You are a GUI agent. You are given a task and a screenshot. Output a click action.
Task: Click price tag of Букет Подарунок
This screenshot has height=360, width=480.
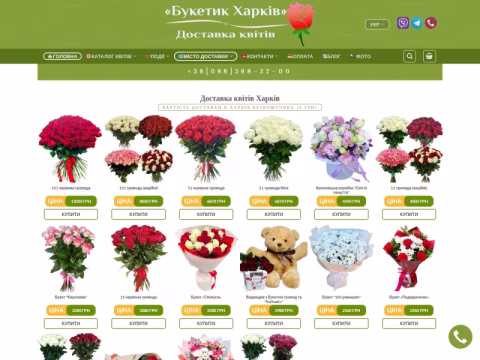[409, 310]
